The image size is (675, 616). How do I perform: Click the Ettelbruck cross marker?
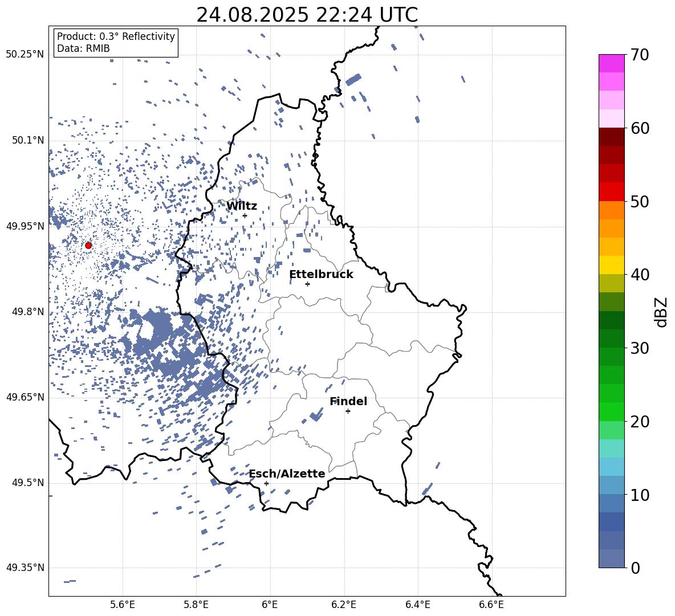tap(307, 284)
